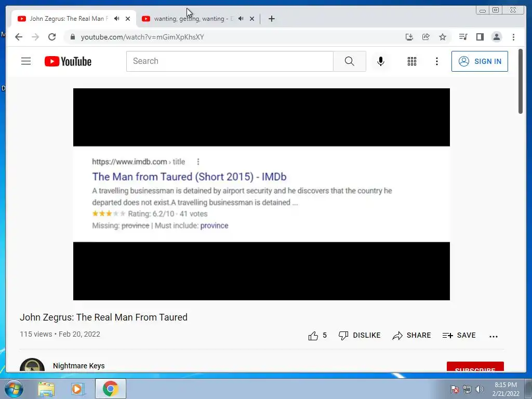Click the red SUBSCRIBE button
532x399 pixels.
tap(475, 367)
